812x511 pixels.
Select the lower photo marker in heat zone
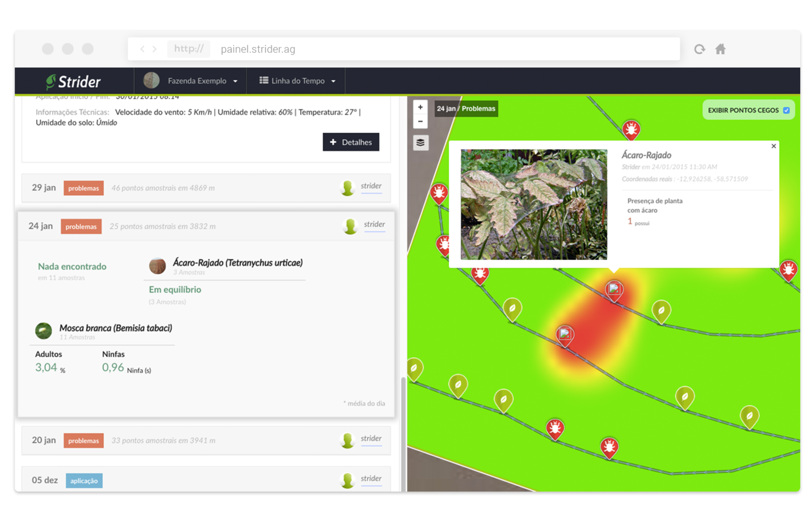click(x=565, y=335)
